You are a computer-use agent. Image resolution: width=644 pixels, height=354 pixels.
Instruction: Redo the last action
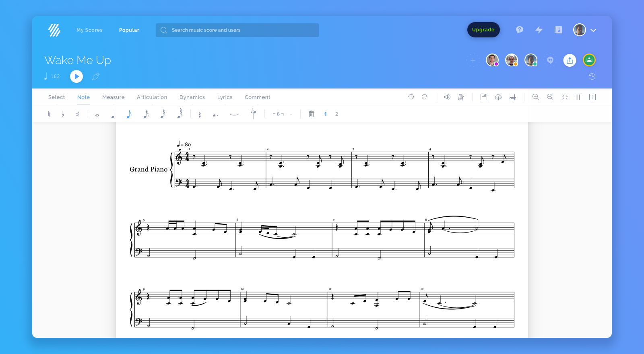(425, 97)
